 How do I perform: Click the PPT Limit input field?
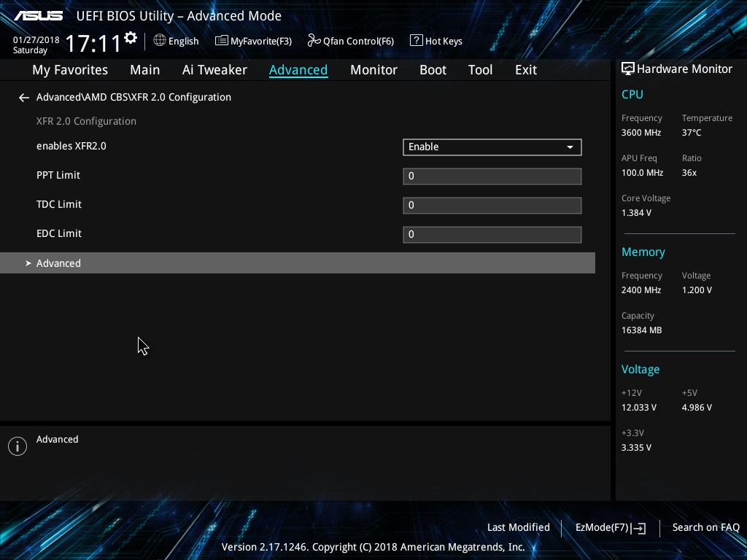pos(492,176)
